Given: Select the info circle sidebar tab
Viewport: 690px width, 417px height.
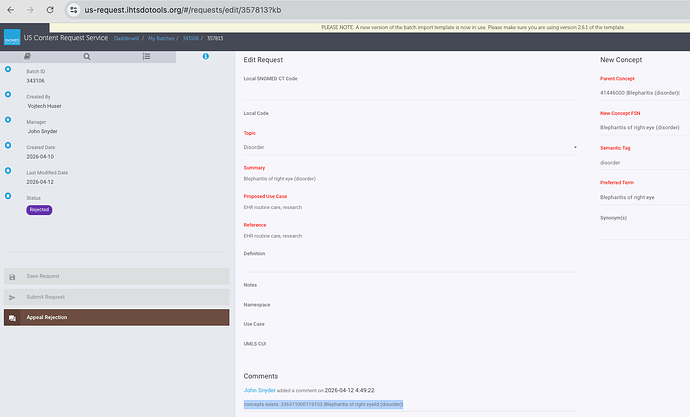Looking at the screenshot, I should [206, 56].
